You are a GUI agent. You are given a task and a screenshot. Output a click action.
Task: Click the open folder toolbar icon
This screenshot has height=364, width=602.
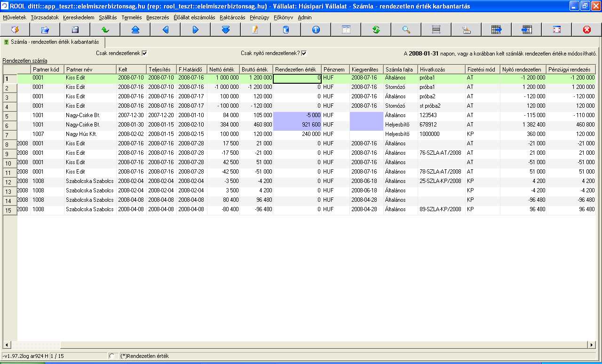click(x=45, y=30)
